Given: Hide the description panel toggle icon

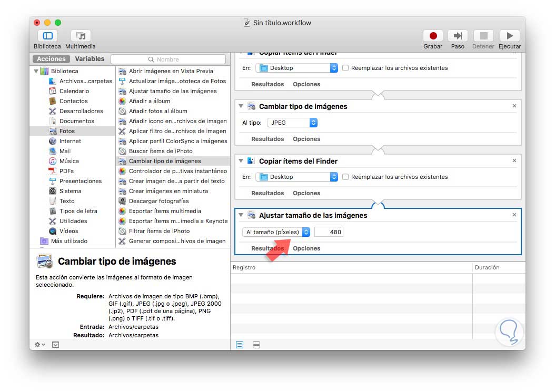Looking at the screenshot, I should tap(56, 345).
